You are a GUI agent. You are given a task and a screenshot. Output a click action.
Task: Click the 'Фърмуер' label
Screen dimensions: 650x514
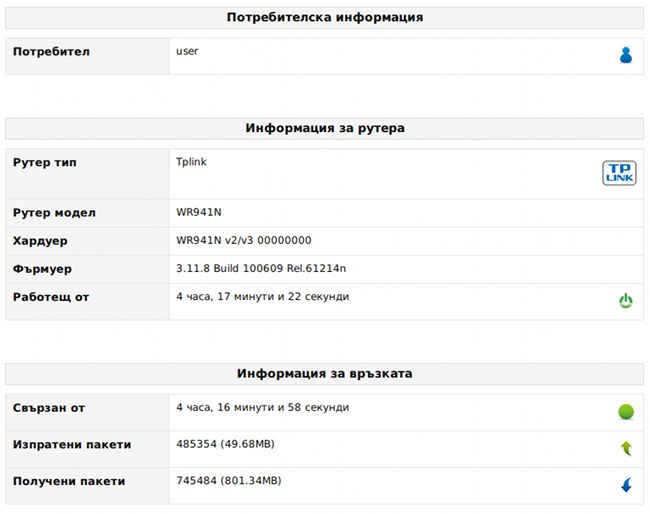click(42, 269)
